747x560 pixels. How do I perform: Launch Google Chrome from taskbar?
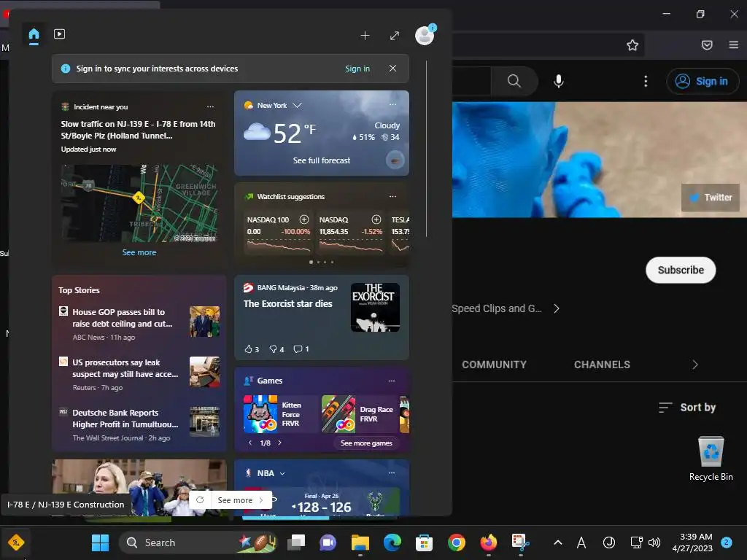(x=457, y=542)
